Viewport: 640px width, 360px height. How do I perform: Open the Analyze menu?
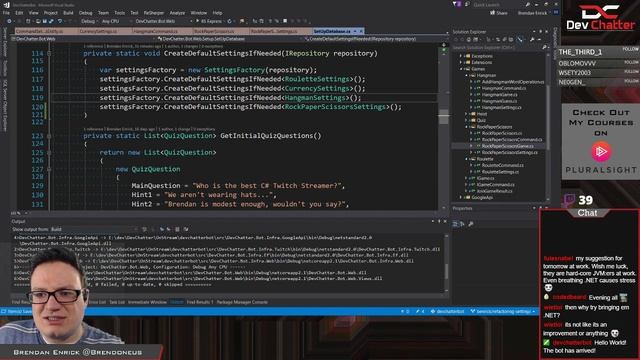177,13
